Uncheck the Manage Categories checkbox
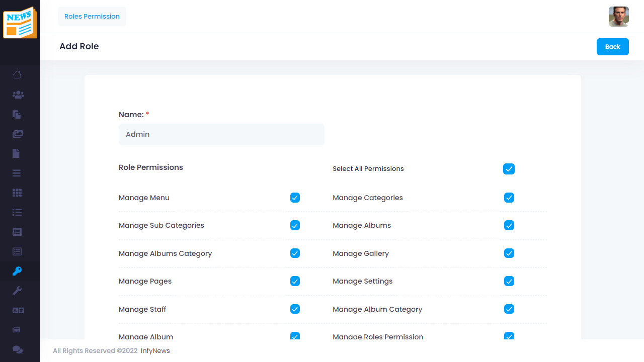Viewport: 644px width, 362px height. click(x=509, y=198)
